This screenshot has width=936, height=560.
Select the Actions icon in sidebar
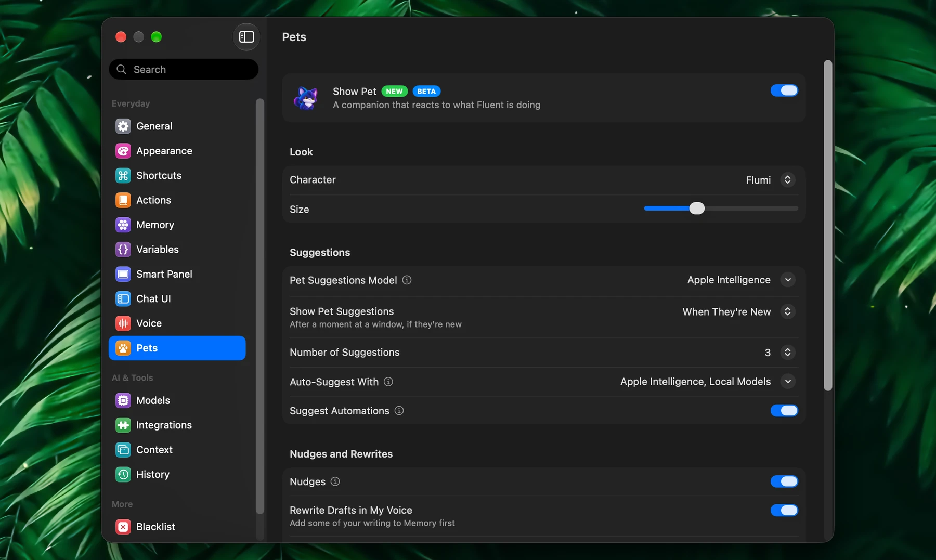tap(123, 200)
